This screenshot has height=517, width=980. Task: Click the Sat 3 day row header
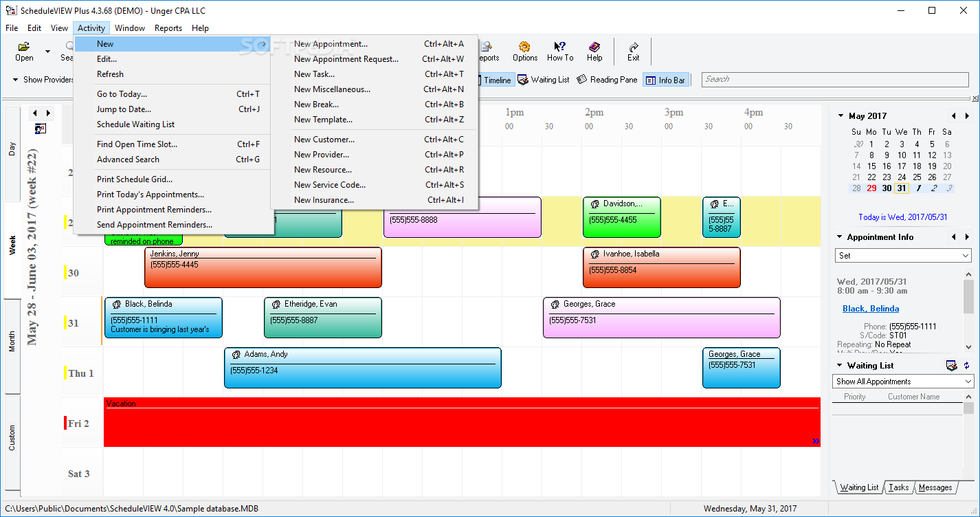click(x=82, y=474)
